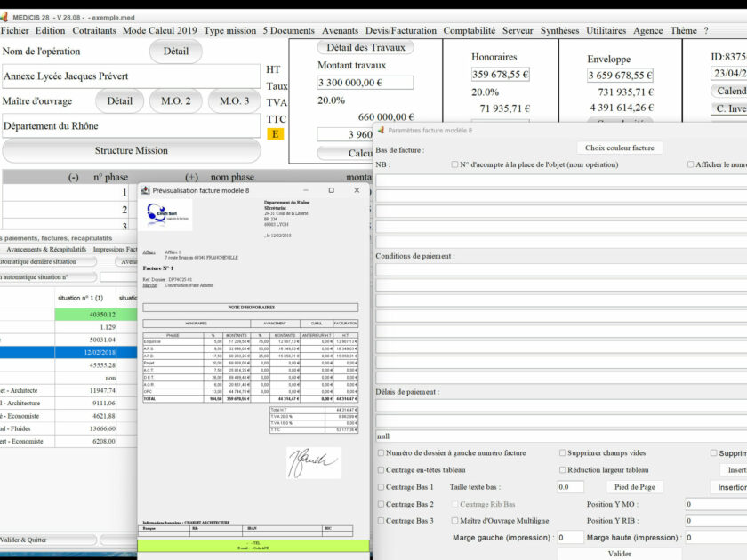Screen dimensions: 747x560
Task: Toggle Centrage Bas 1 checkbox
Action: (381, 487)
